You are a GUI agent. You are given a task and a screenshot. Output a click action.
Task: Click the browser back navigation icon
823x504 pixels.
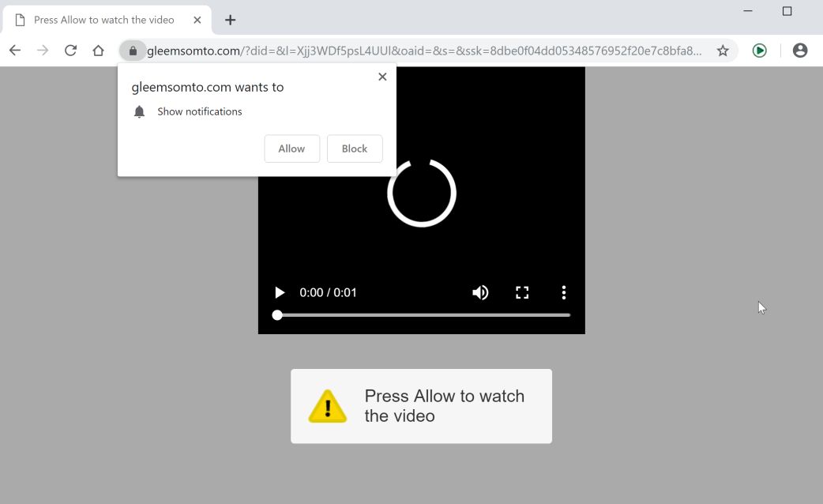tap(14, 50)
